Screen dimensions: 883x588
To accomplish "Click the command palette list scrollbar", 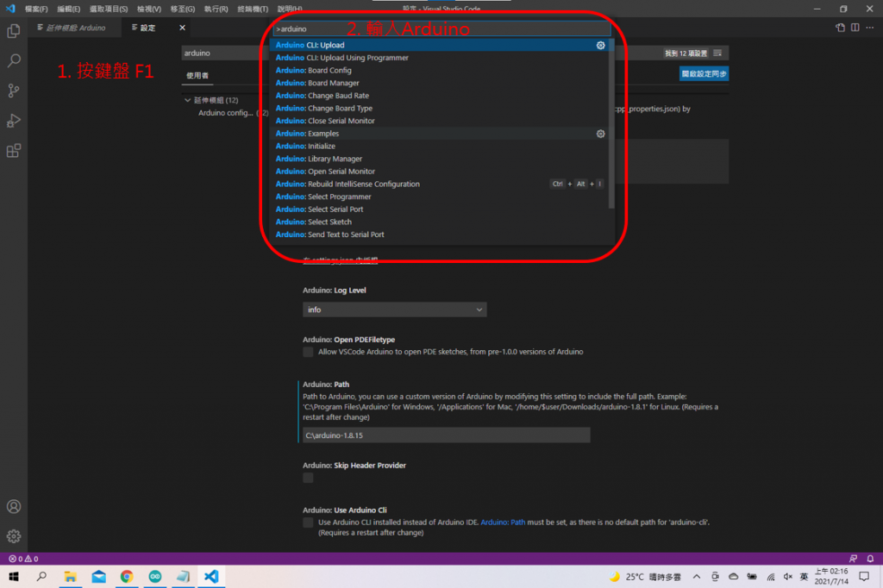I will coord(611,124).
